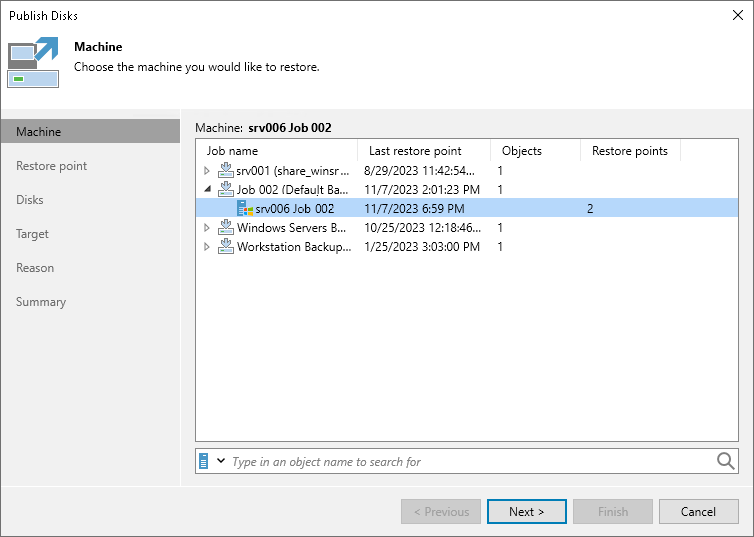Click the object type filter icon in search box
This screenshot has height=537, width=754.
pyautogui.click(x=204, y=461)
